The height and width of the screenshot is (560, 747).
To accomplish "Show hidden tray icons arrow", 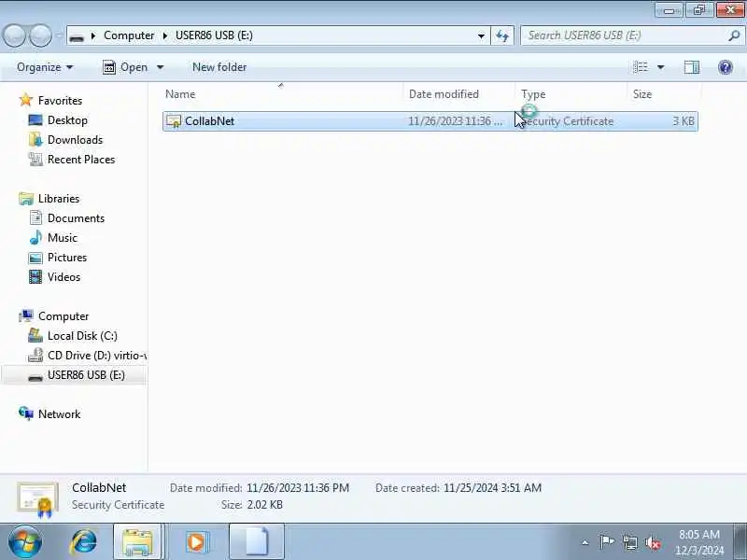I will point(585,542).
